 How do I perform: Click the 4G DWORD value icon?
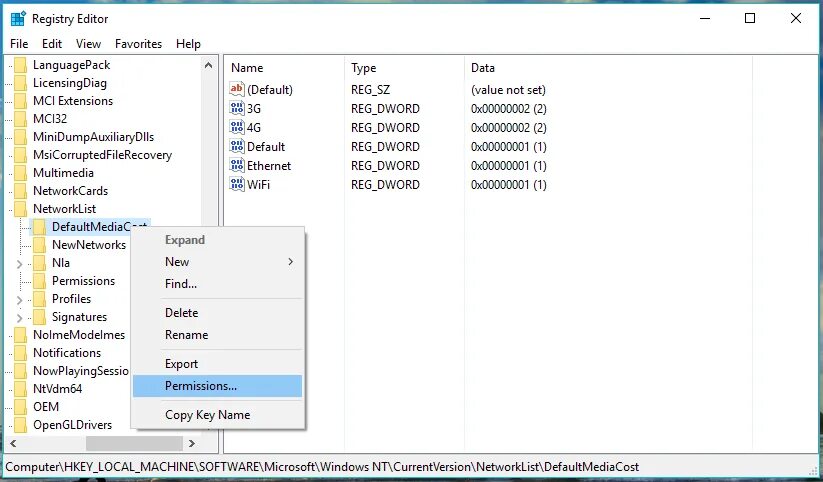(x=237, y=127)
